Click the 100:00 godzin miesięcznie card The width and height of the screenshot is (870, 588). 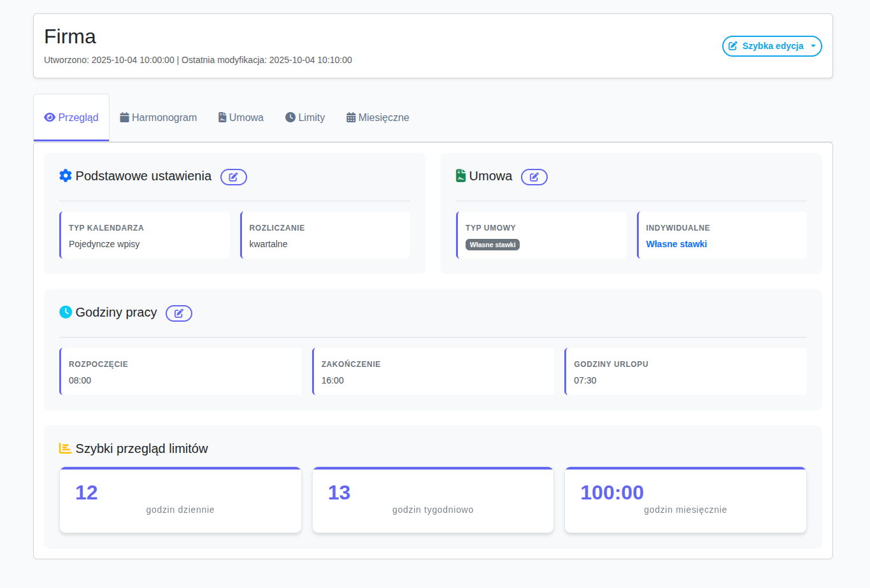click(685, 500)
